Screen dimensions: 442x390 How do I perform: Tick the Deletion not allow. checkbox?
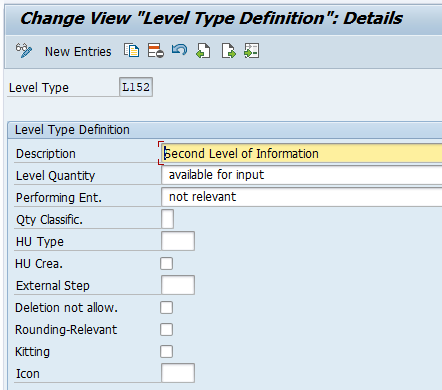166,307
